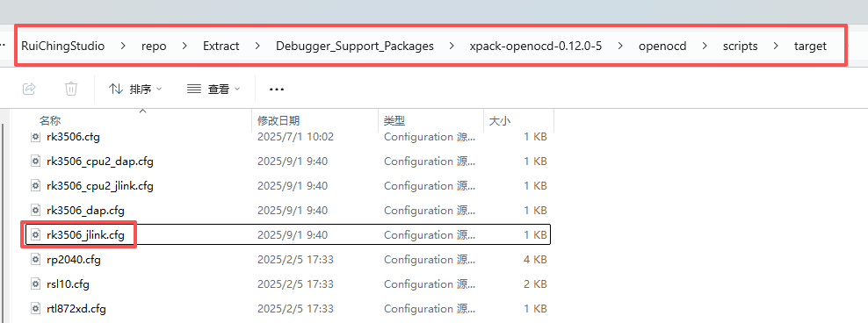Screen dimensions: 868x323
Task: Expand chevron after scripts in breadcrumb
Action: tap(776, 46)
